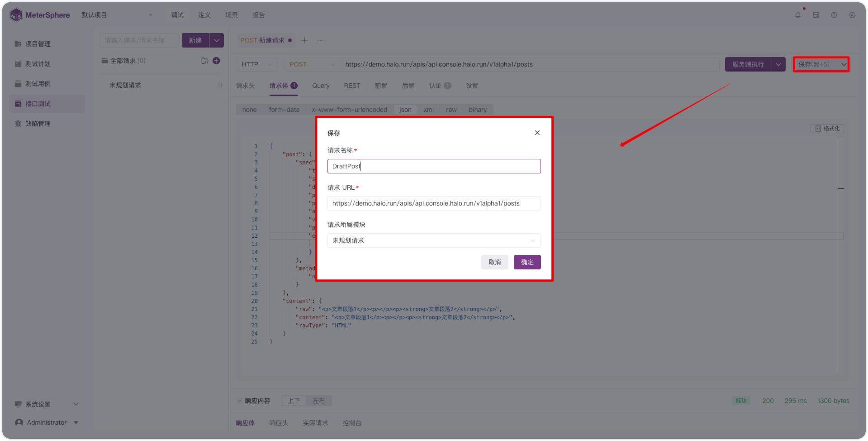Select the form-data body type
This screenshot has height=441, width=868.
click(284, 110)
